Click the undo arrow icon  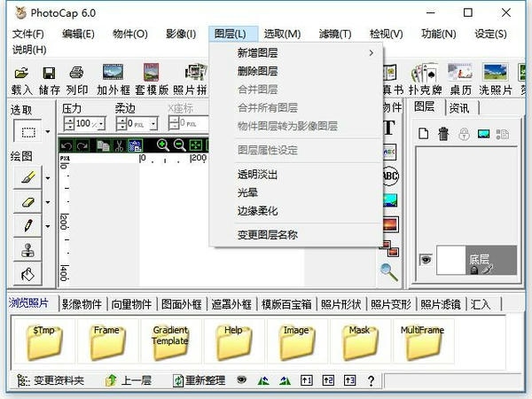tap(66, 146)
